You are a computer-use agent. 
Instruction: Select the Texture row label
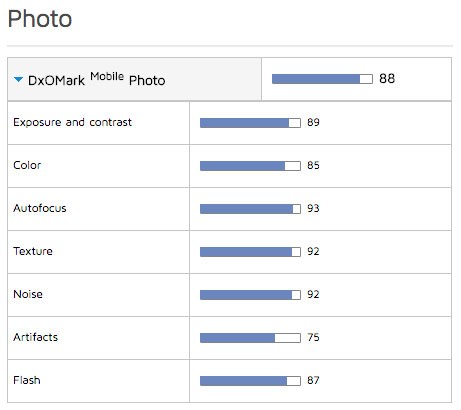[x=33, y=251]
